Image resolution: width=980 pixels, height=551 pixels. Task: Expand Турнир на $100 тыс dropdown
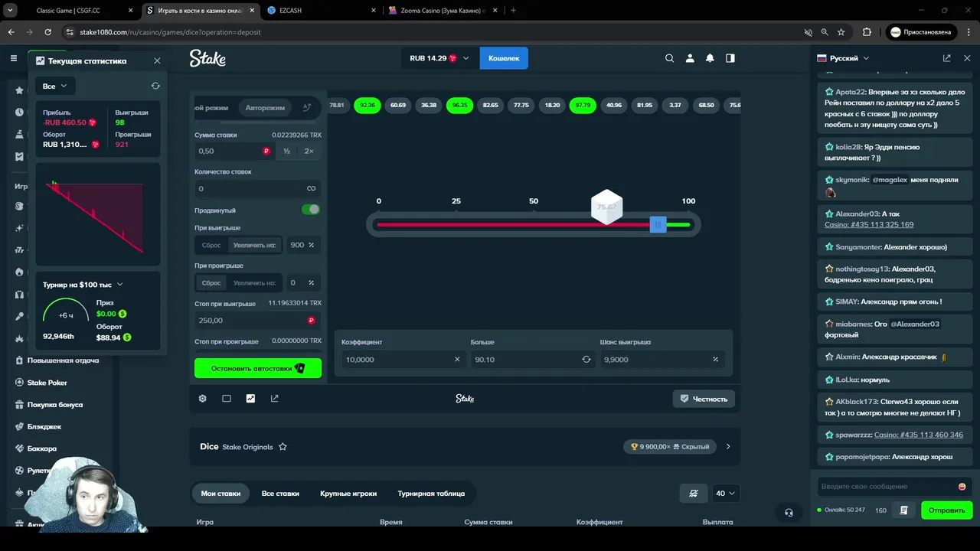tap(83, 285)
